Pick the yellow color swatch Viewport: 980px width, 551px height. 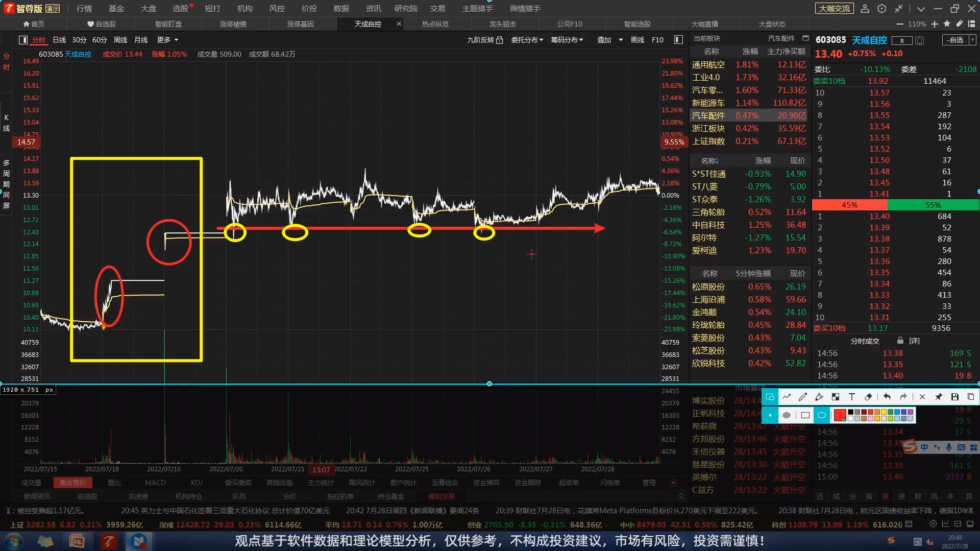click(884, 412)
